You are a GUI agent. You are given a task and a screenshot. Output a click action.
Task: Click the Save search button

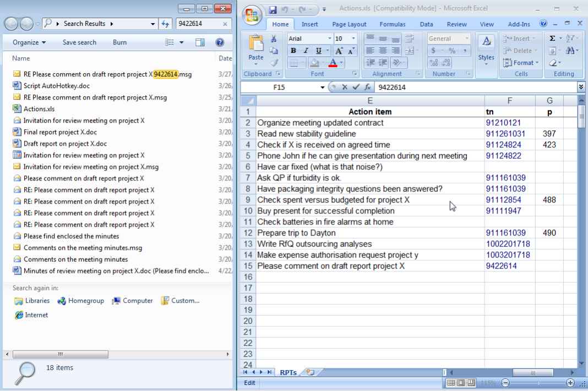pos(79,42)
